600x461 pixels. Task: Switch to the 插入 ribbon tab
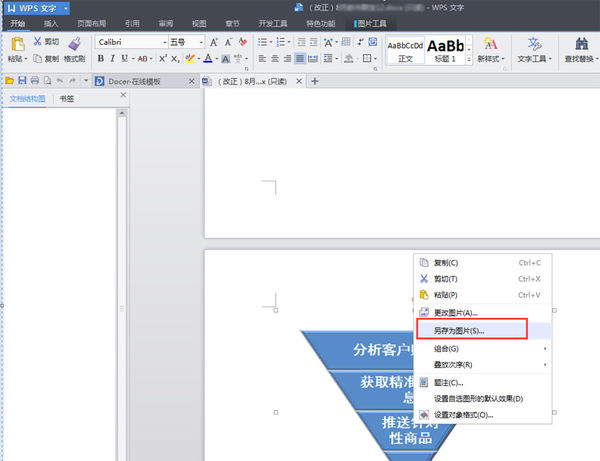click(51, 24)
